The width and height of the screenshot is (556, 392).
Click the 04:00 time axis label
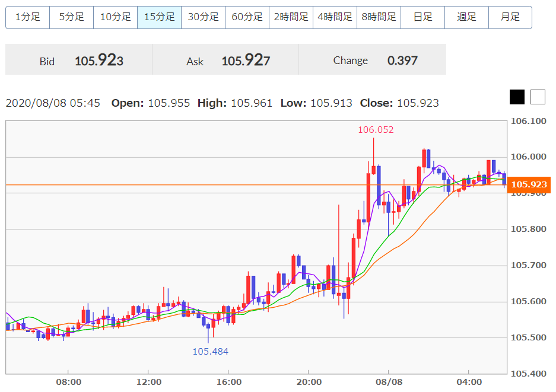pyautogui.click(x=469, y=382)
